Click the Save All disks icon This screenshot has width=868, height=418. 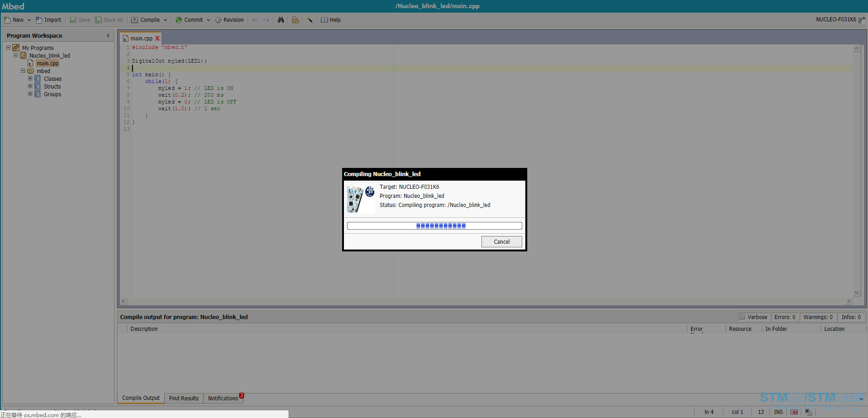pos(98,20)
